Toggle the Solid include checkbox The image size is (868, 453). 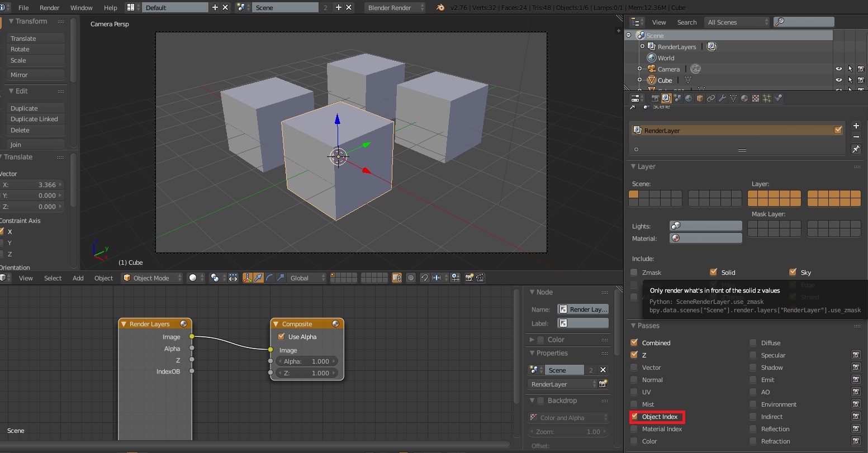pyautogui.click(x=713, y=272)
